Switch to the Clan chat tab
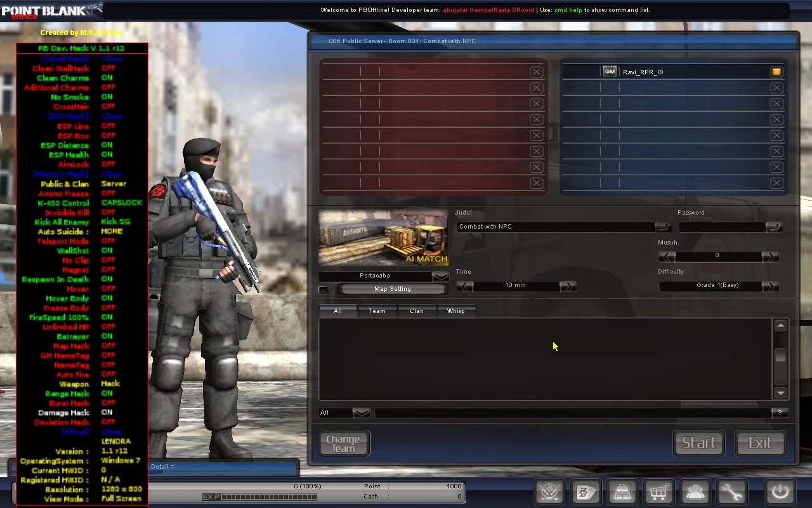The height and width of the screenshot is (508, 812). pos(417,311)
